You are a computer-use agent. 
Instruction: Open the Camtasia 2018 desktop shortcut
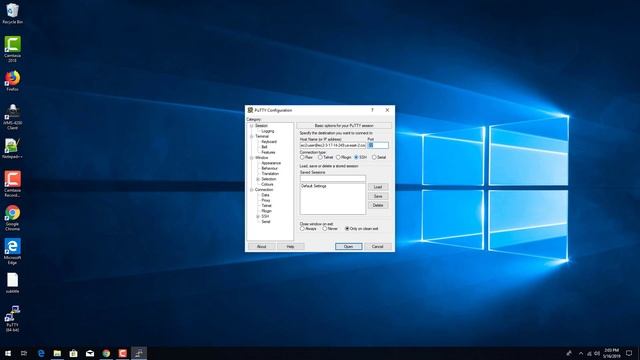tap(12, 49)
